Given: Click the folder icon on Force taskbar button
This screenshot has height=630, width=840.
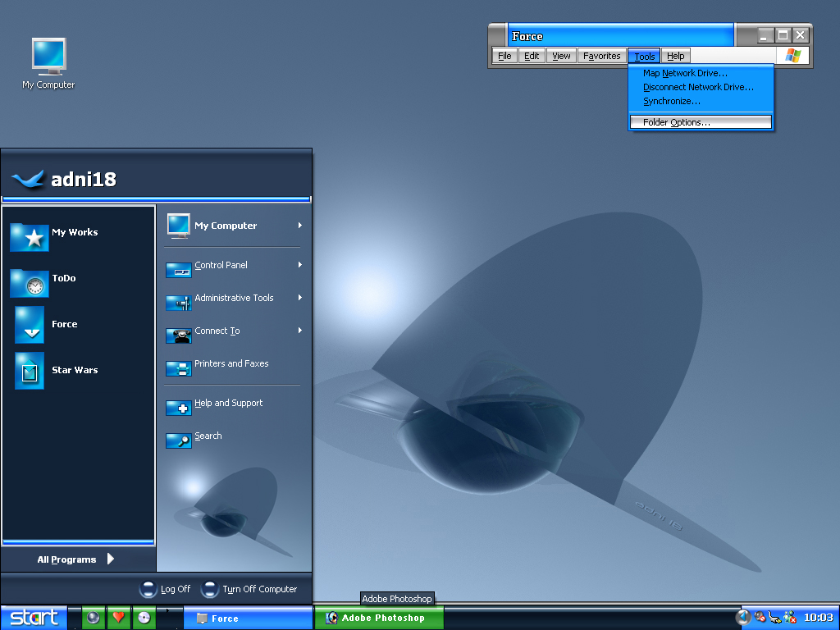Looking at the screenshot, I should click(202, 619).
